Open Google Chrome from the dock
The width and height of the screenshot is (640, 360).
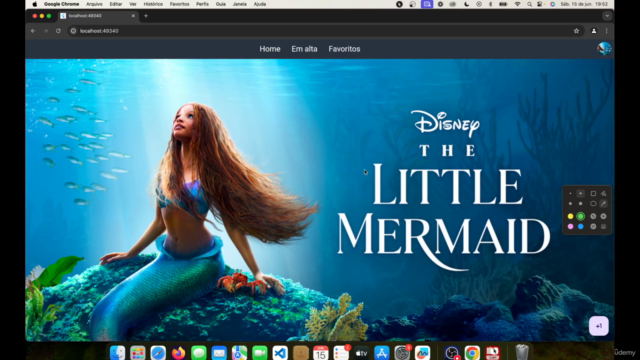click(x=472, y=353)
